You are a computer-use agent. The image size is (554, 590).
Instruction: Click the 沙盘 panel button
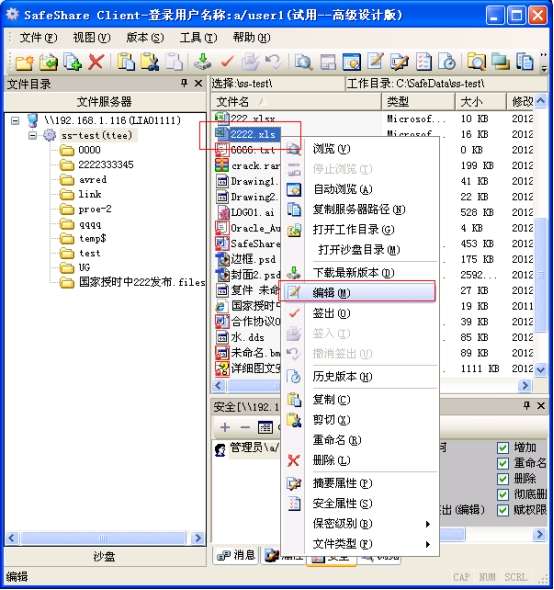tap(105, 556)
